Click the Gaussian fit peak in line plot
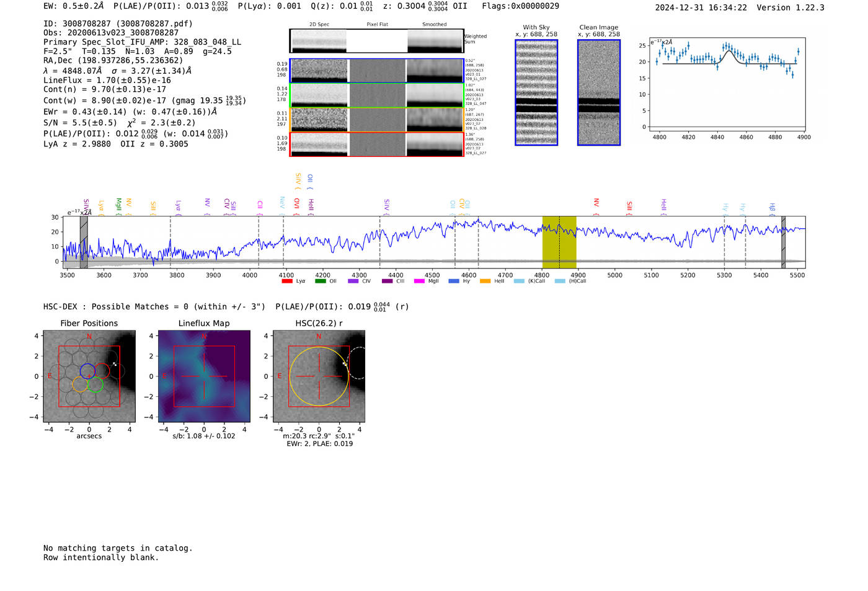 (x=727, y=51)
